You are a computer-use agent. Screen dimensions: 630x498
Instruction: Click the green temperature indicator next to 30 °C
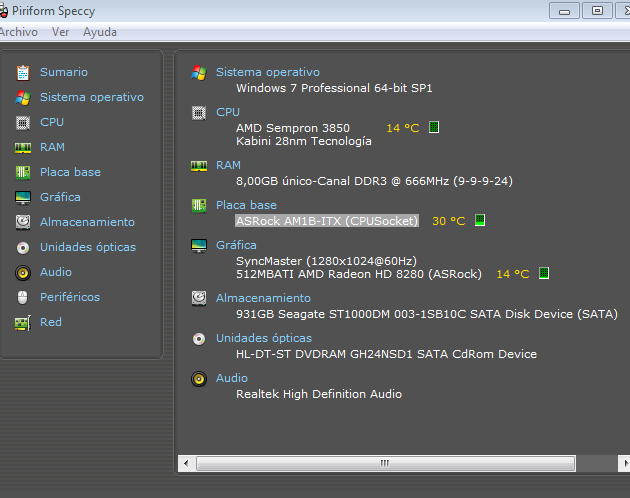(480, 220)
